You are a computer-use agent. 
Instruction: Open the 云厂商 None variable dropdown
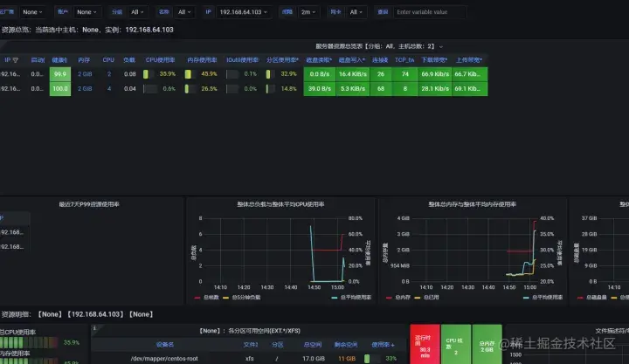point(32,12)
